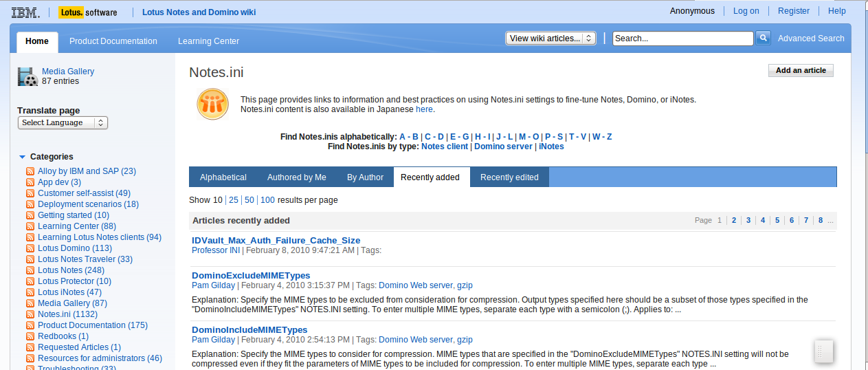
Task: Jump to Notes.inis M - O
Action: click(529, 137)
